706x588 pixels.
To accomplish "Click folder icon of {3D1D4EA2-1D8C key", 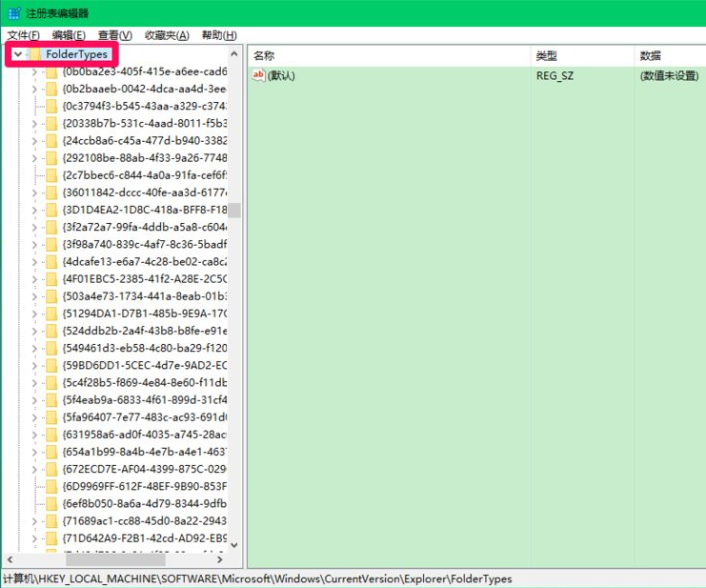I will point(51,210).
